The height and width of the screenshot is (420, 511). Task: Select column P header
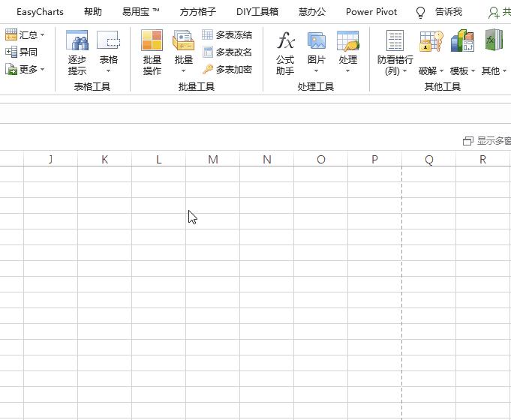(374, 159)
